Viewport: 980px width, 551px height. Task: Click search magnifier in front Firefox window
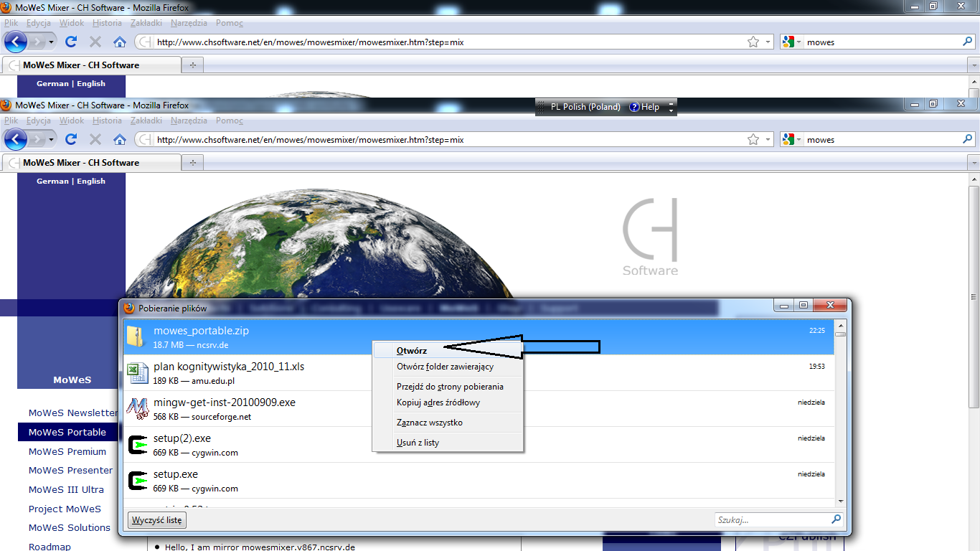click(967, 139)
